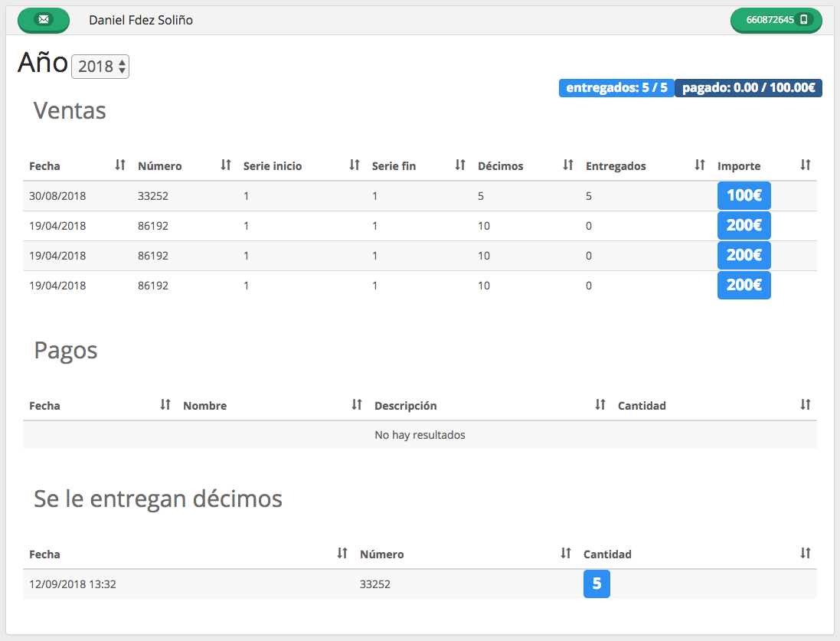Screen dimensions: 840x641
Task: Sort Ventas by Serie inicio icon
Action: click(355, 165)
